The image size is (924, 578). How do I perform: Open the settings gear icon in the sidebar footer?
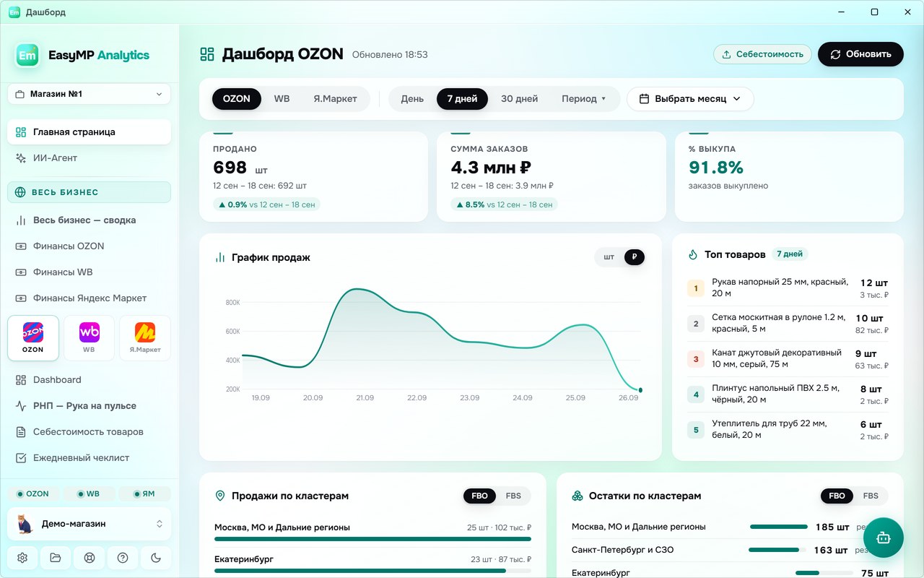point(22,558)
